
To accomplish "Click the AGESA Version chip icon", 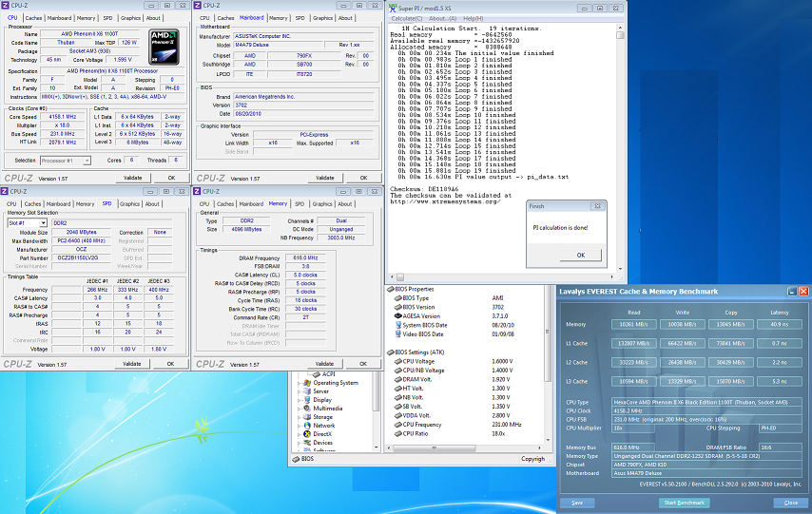I will pos(398,315).
